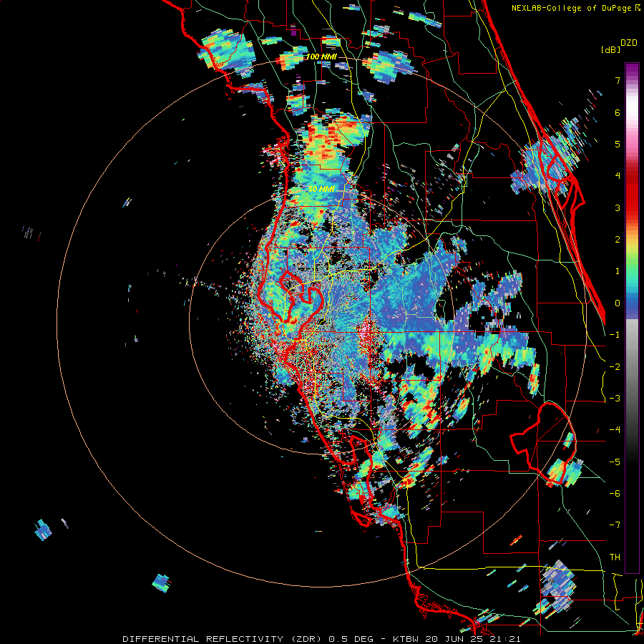Click the [dB] units label

pos(610,50)
